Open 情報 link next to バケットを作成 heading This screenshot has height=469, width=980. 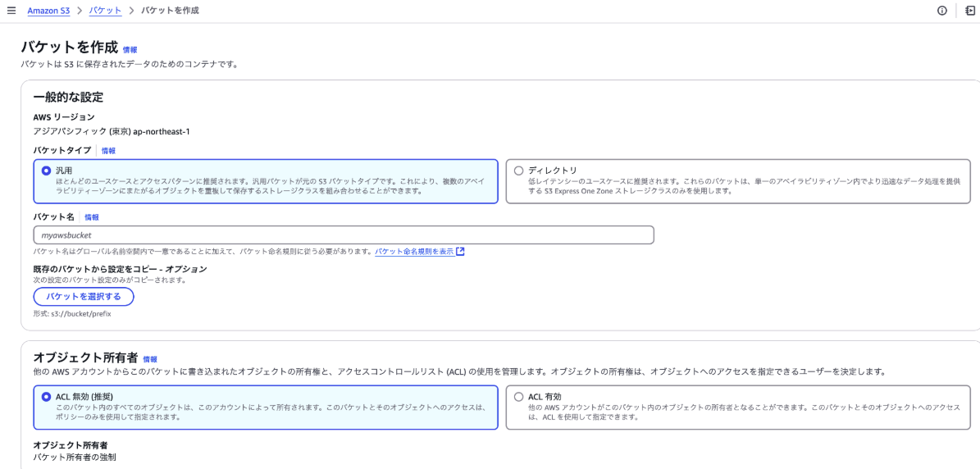(130, 49)
